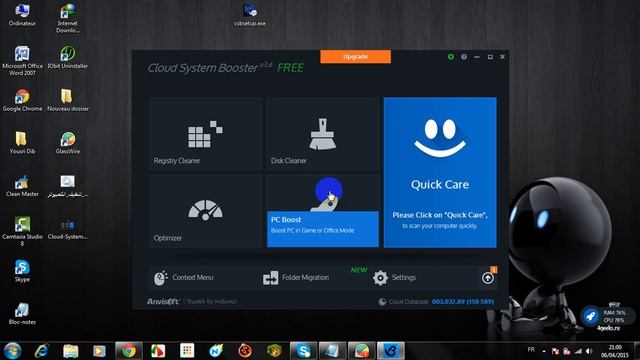Select Nouveau dossier folder

[68, 100]
